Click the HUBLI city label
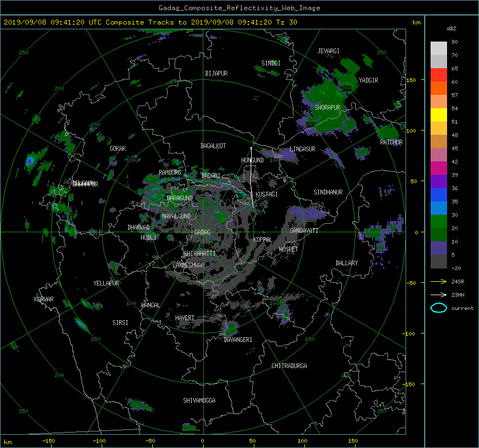479x448 pixels. point(148,237)
